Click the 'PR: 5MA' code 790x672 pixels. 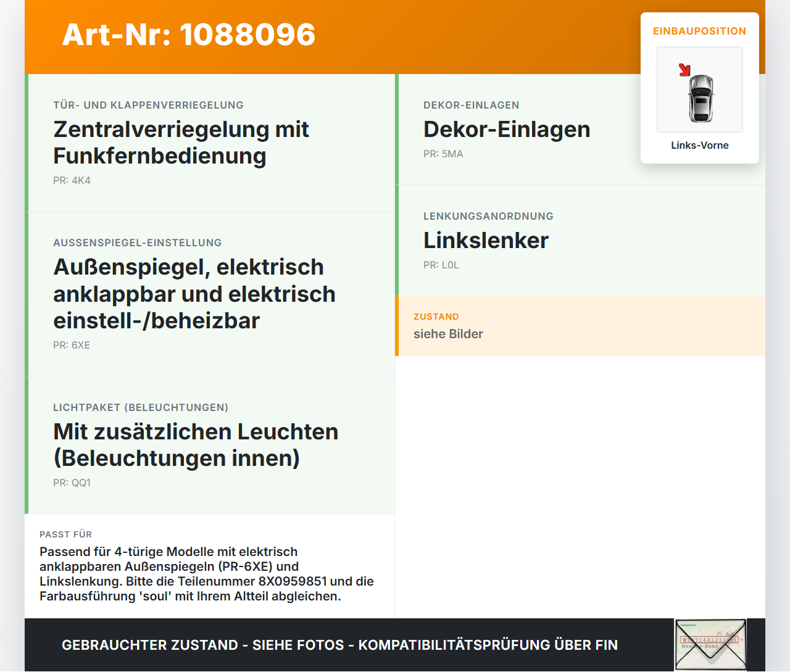pos(443,154)
